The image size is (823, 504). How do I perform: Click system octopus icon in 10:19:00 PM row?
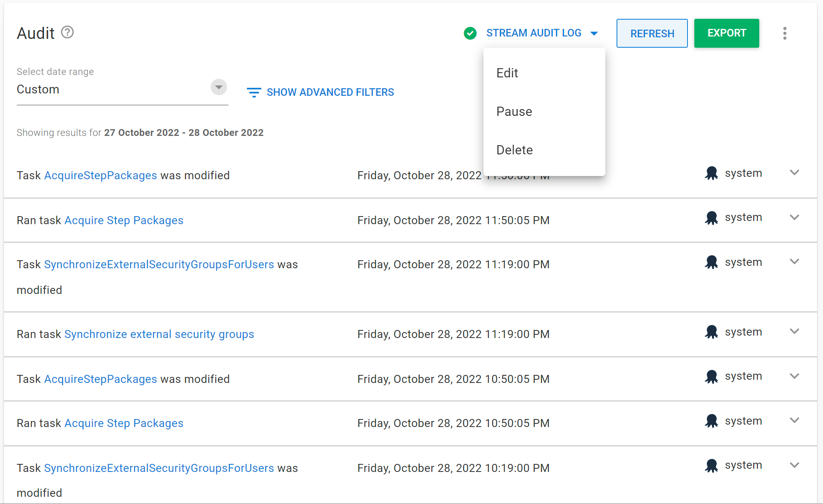pyautogui.click(x=711, y=466)
